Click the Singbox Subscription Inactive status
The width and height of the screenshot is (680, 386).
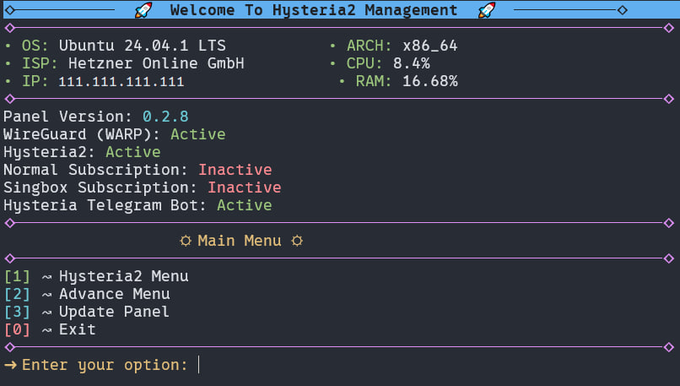tap(244, 188)
